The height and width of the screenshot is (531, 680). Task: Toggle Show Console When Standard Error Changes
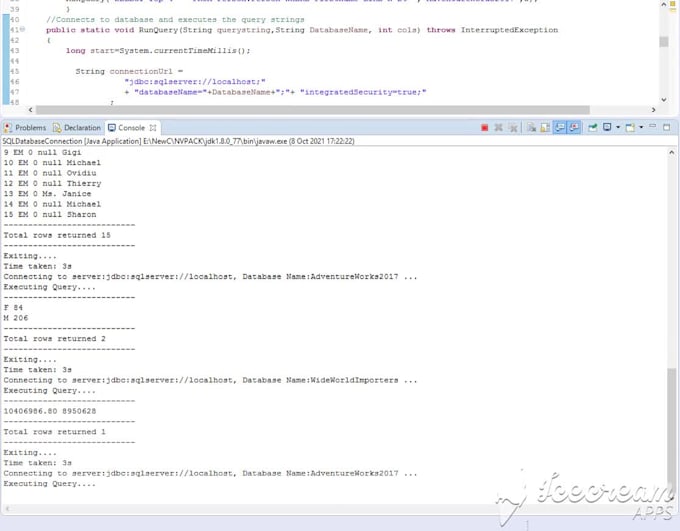574,128
